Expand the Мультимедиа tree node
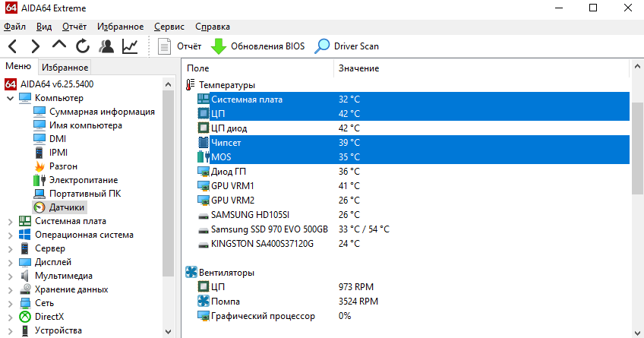The image size is (644, 338). click(9, 276)
